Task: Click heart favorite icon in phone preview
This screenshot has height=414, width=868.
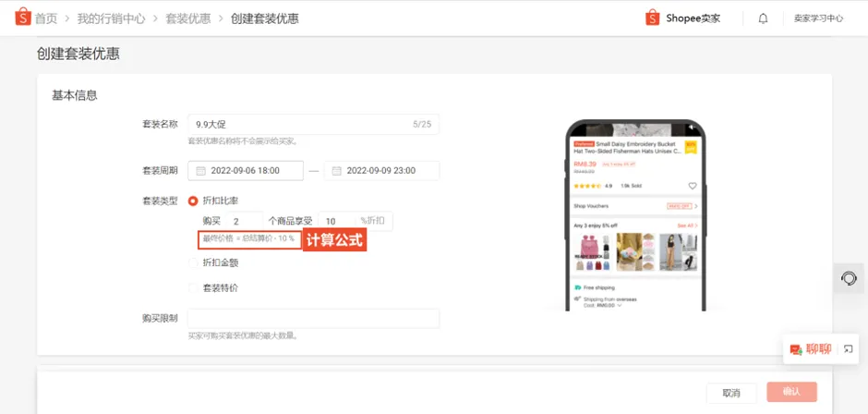Action: [692, 187]
